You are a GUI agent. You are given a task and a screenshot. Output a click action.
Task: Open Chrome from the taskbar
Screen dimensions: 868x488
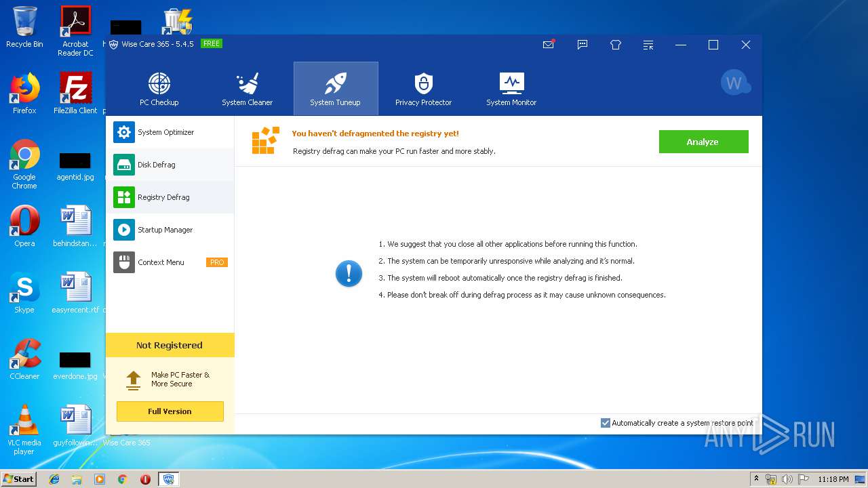122,479
